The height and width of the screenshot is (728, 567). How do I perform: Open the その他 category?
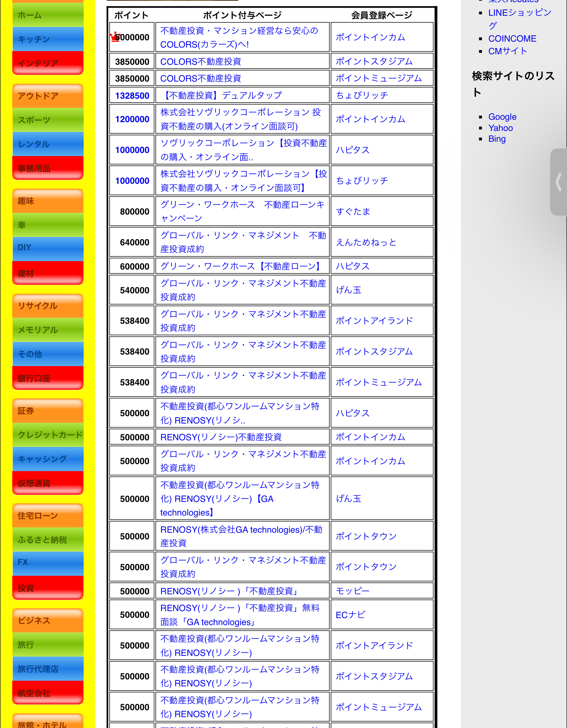pyautogui.click(x=48, y=354)
